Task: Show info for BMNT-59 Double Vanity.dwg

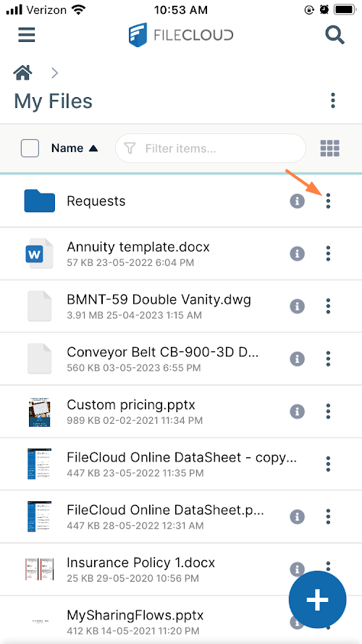Action: (x=298, y=306)
